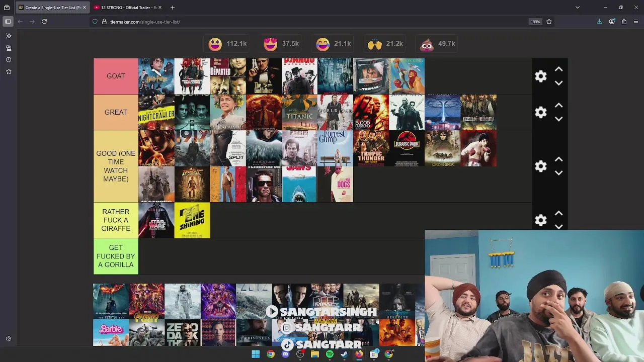Select the RATHER FUCK A GIRAFFE label
This screenshot has height=362, width=644.
116,220
